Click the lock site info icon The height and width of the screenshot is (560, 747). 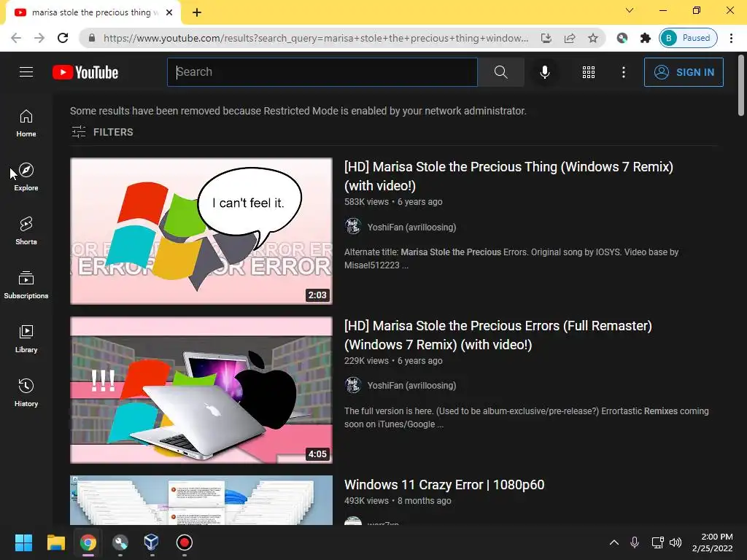tap(92, 38)
